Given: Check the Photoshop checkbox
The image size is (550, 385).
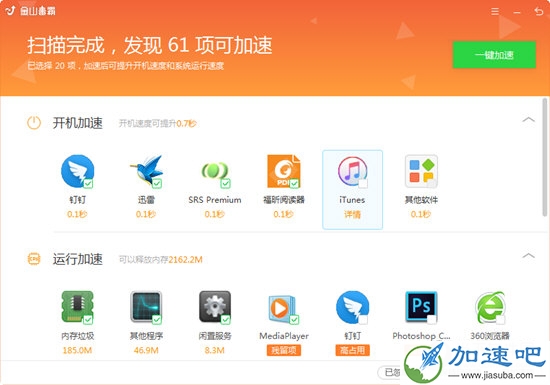Looking at the screenshot, I should [432, 319].
